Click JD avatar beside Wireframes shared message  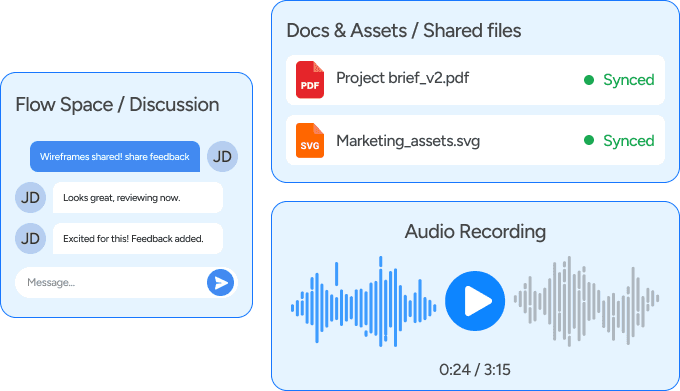tap(222, 156)
